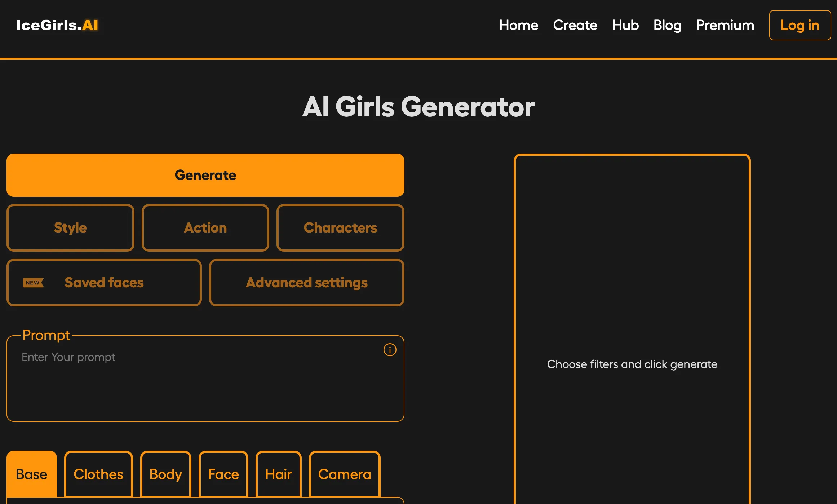Viewport: 837px width, 504px height.
Task: Switch to the Hair tab
Action: pos(279,474)
